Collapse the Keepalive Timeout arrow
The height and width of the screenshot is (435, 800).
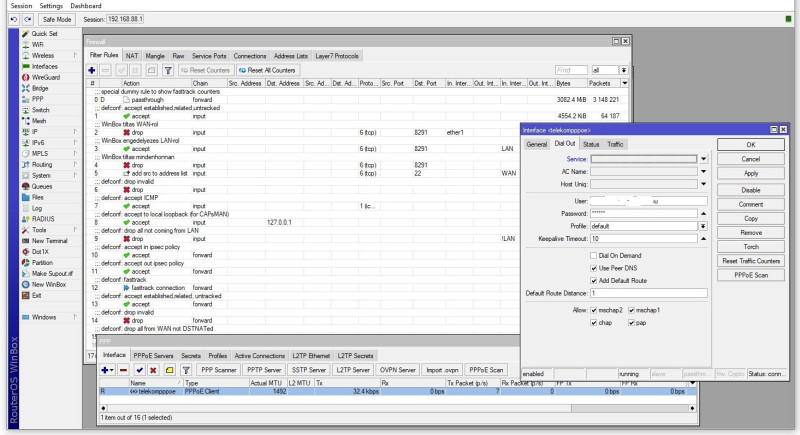pyautogui.click(x=704, y=239)
